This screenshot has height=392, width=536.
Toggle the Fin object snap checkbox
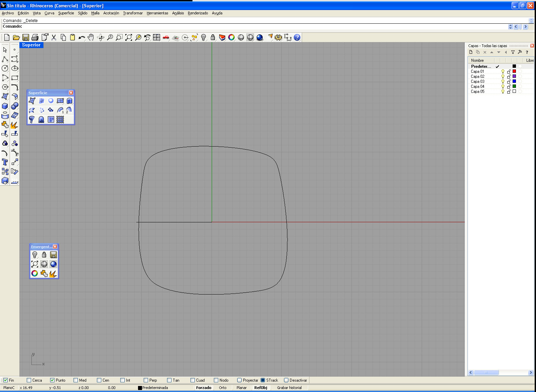[5, 380]
